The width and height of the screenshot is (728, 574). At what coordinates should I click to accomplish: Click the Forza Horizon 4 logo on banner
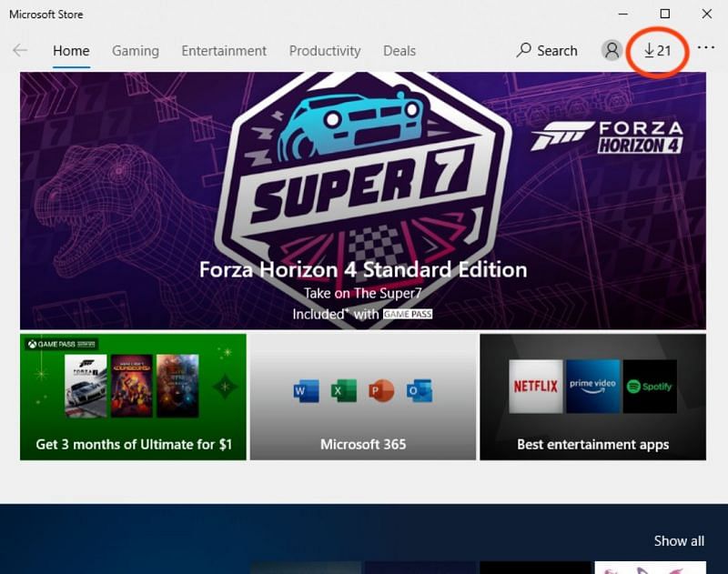click(x=608, y=136)
